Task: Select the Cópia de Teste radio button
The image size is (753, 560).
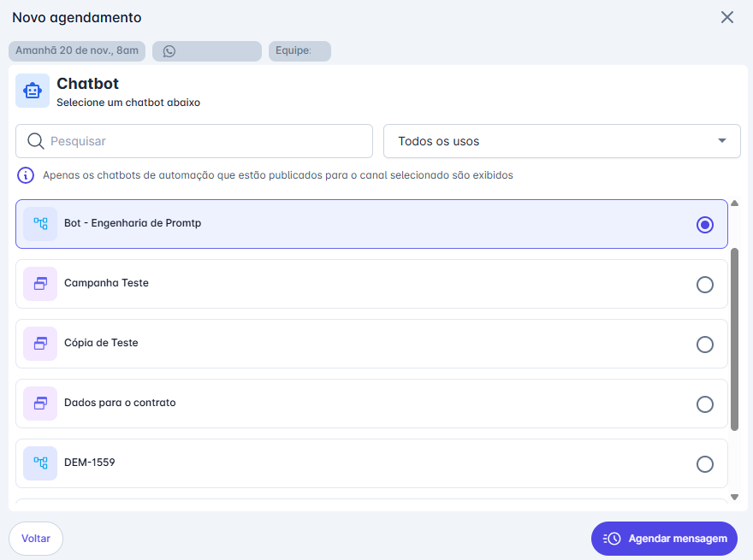Action: coord(705,344)
